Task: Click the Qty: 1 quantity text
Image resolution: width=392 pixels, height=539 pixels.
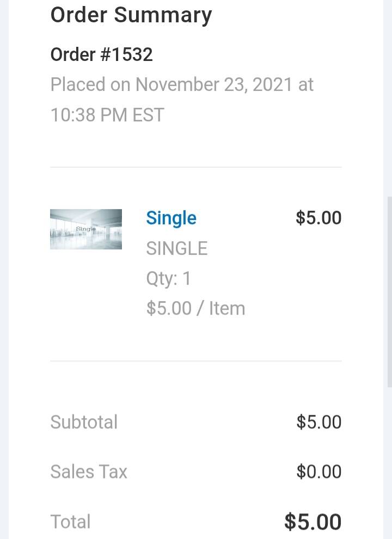Action: click(x=168, y=279)
